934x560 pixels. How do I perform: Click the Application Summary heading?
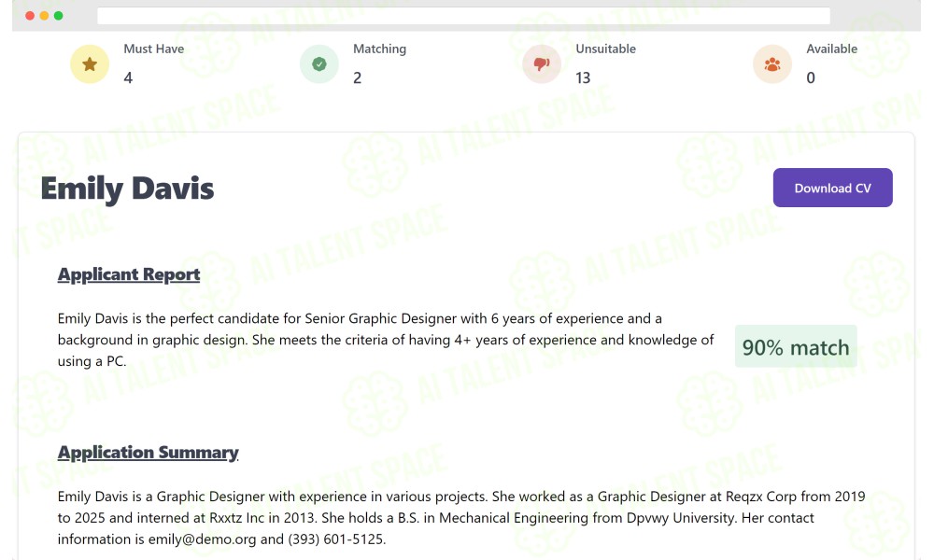click(x=148, y=453)
